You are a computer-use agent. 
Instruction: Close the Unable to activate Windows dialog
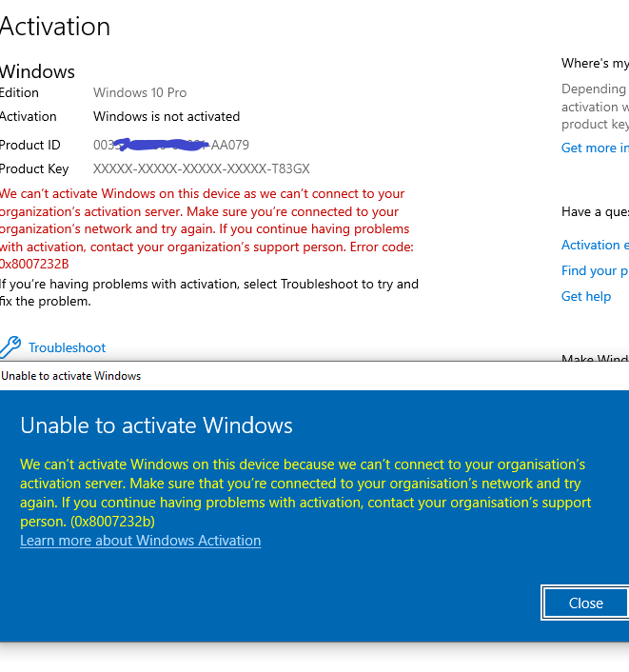coord(585,603)
